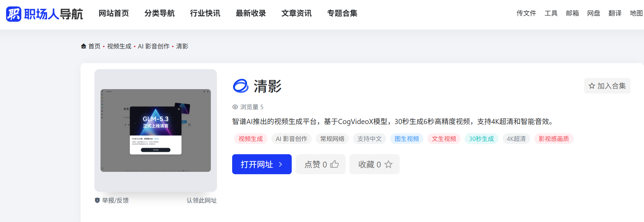Go to 行业快讯 in the top nav
The image size is (644, 222).
[205, 13]
